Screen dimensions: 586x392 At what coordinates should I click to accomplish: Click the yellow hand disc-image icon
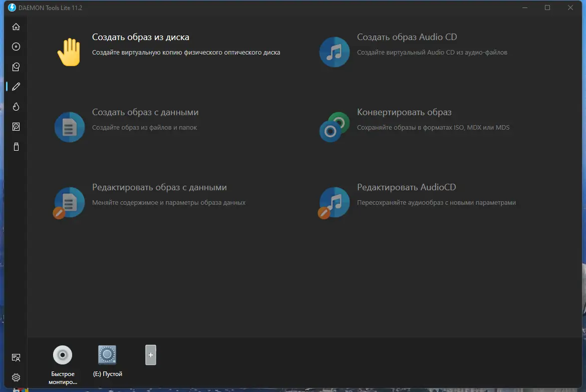tap(69, 52)
